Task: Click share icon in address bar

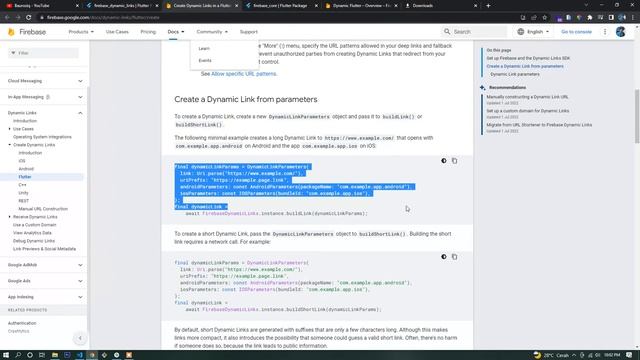Action: [533, 18]
